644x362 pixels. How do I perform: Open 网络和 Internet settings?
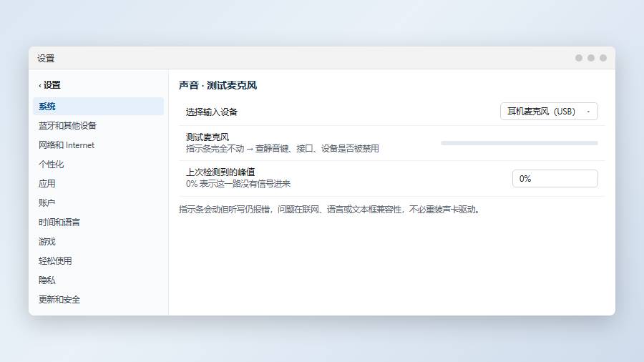pos(98,145)
